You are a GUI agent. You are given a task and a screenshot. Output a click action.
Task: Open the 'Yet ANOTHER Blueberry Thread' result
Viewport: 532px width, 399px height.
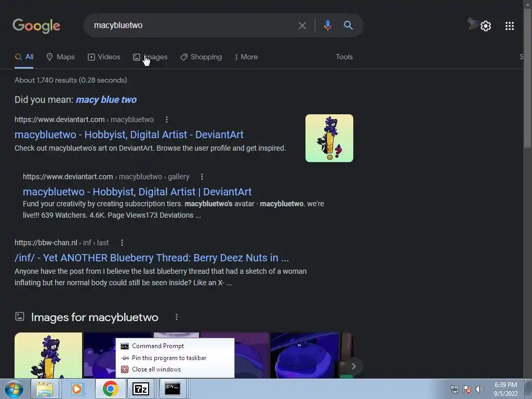click(x=152, y=258)
